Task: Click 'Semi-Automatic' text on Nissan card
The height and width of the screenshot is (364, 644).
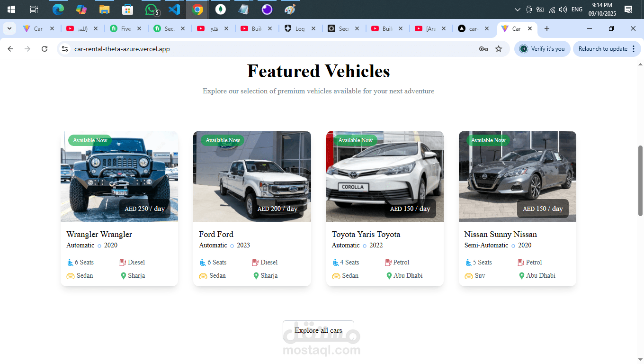Action: pyautogui.click(x=486, y=245)
